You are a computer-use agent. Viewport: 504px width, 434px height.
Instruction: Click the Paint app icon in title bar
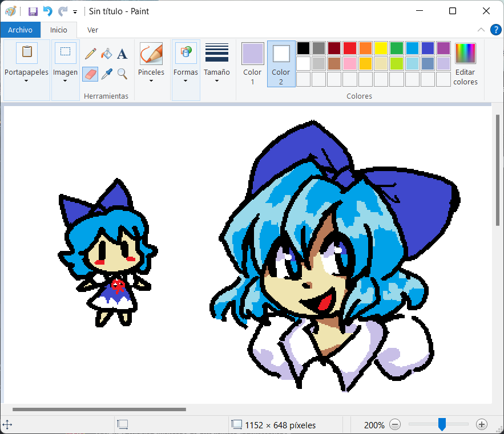click(x=11, y=11)
